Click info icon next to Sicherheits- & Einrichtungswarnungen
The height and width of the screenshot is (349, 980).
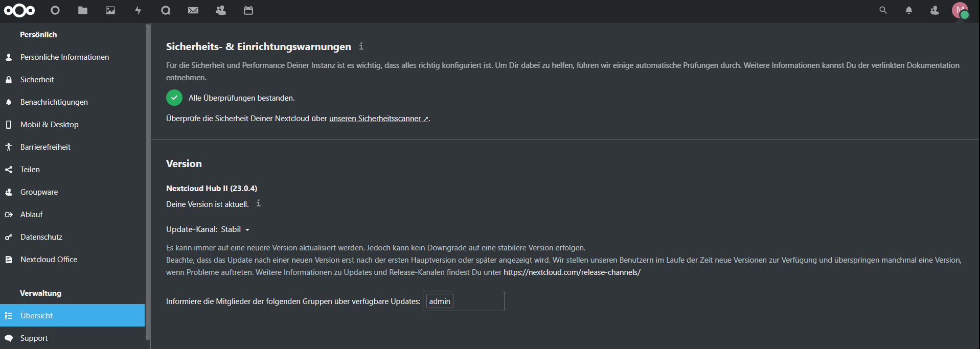361,46
